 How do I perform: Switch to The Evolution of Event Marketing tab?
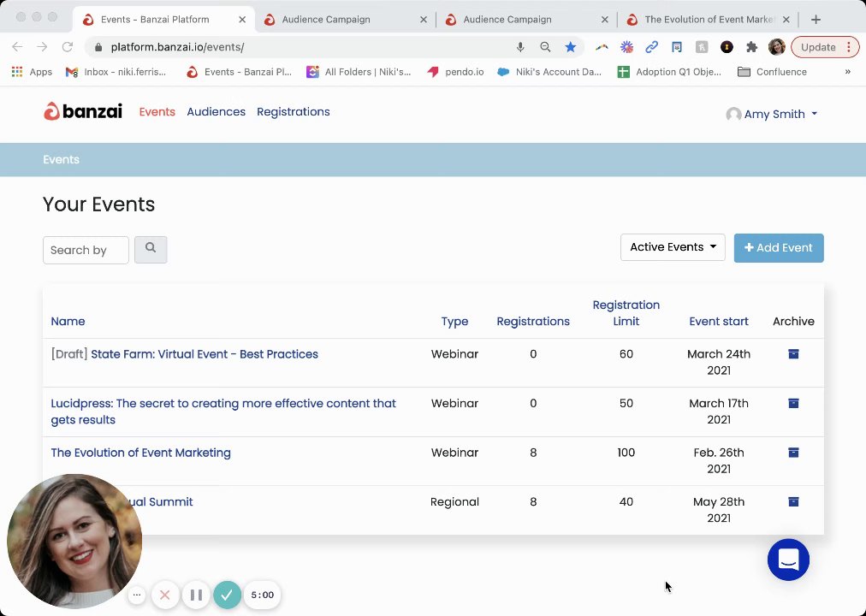coord(709,20)
